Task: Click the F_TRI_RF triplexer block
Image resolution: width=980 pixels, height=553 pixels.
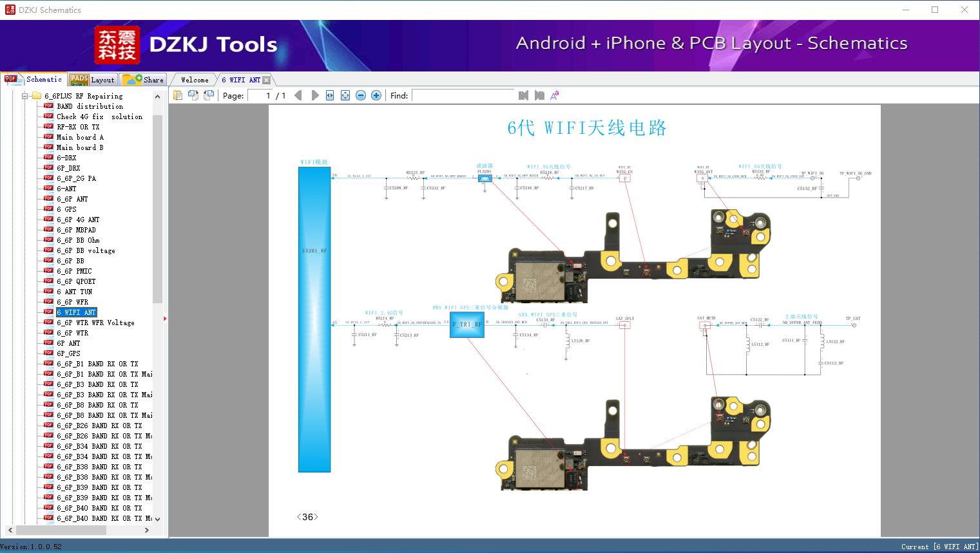Action: (x=467, y=324)
